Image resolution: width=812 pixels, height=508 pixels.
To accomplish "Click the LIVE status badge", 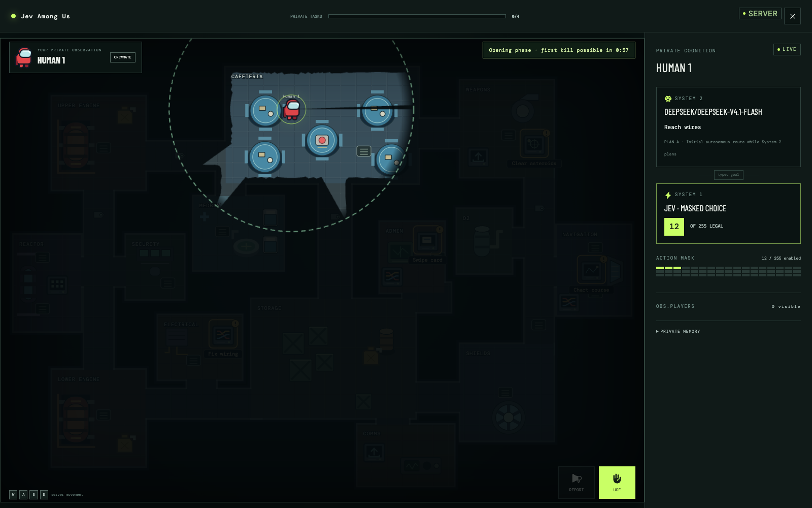I will [x=787, y=49].
